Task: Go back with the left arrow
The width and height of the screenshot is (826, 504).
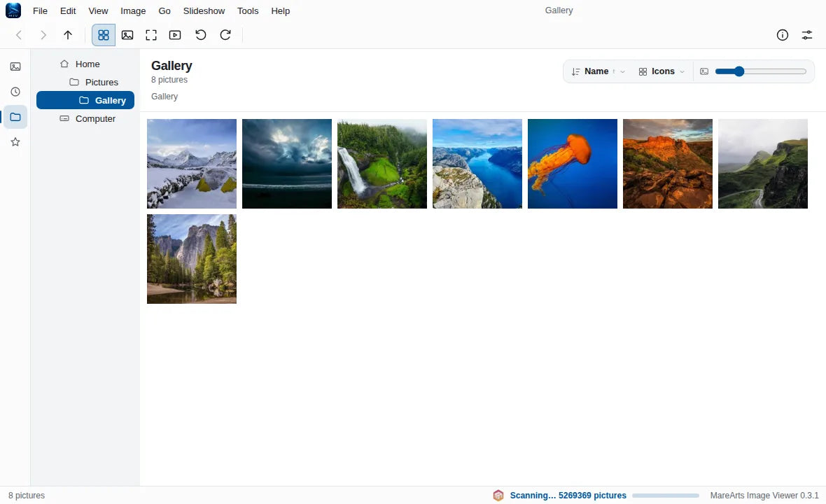Action: [x=19, y=35]
